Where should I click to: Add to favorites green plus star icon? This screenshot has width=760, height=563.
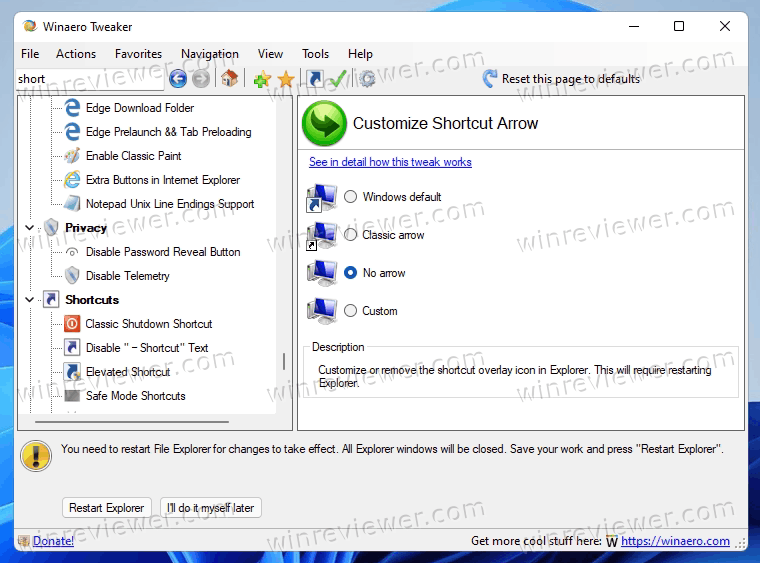coord(262,78)
